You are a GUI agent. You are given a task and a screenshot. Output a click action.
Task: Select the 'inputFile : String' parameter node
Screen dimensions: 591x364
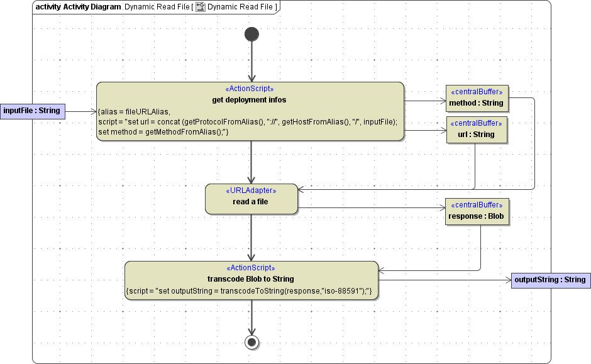(x=33, y=111)
